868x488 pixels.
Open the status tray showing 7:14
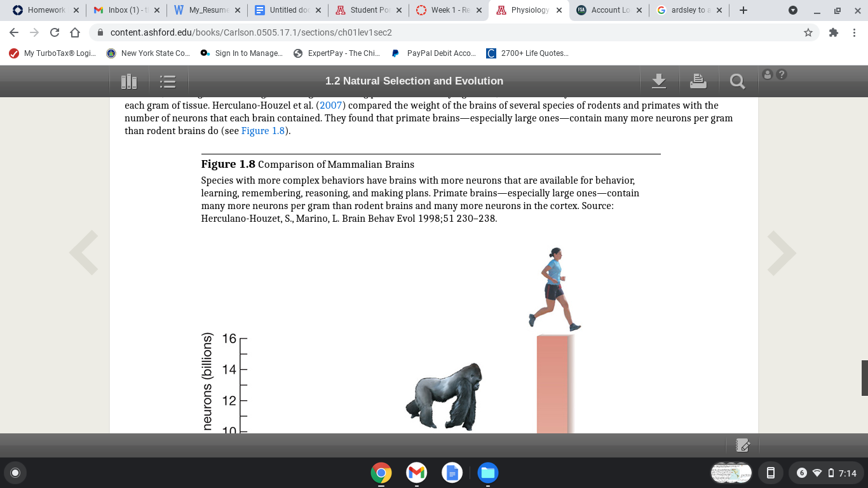tap(826, 473)
